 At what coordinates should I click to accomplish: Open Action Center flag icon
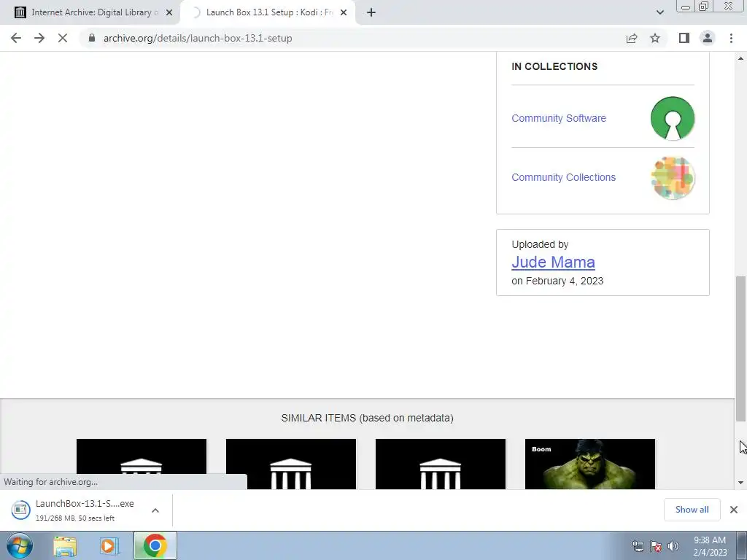[x=656, y=546]
